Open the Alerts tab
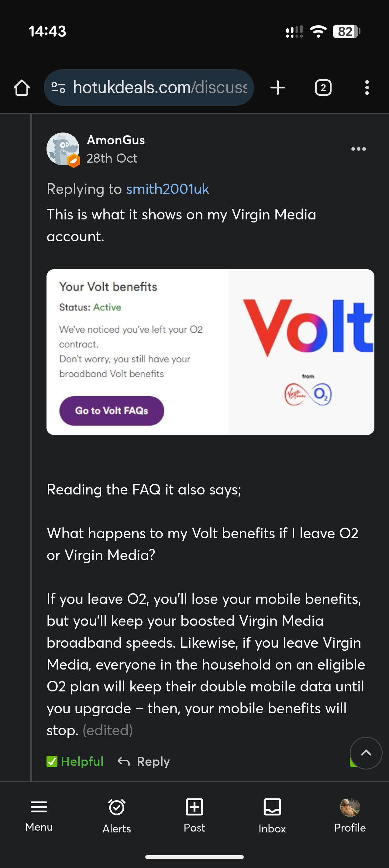This screenshot has height=868, width=389. [x=116, y=814]
